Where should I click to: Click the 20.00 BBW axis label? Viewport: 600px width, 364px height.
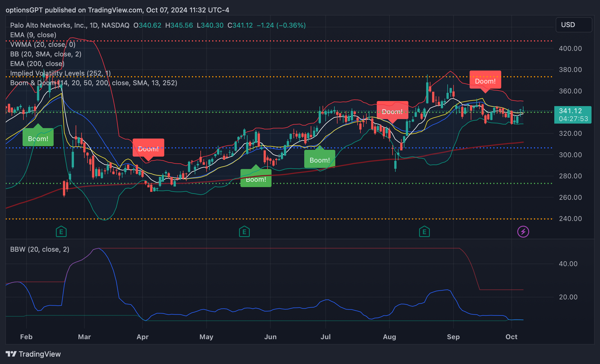point(568,297)
